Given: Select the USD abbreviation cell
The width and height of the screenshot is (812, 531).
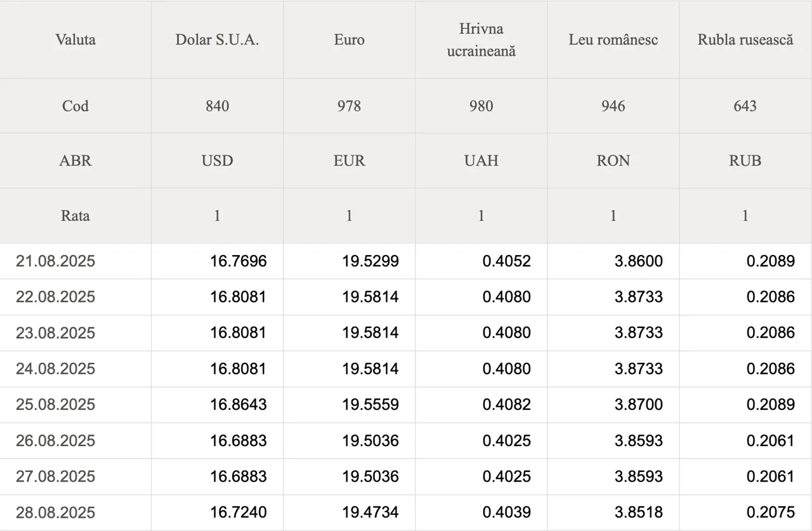Looking at the screenshot, I should point(217,161).
